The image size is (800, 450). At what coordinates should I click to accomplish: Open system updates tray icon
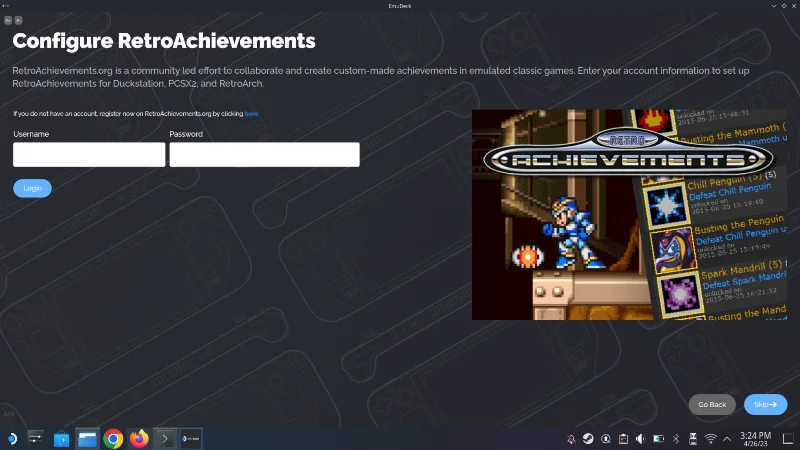[606, 439]
